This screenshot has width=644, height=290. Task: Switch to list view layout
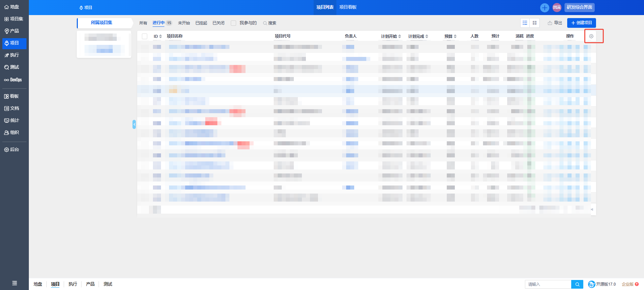525,23
